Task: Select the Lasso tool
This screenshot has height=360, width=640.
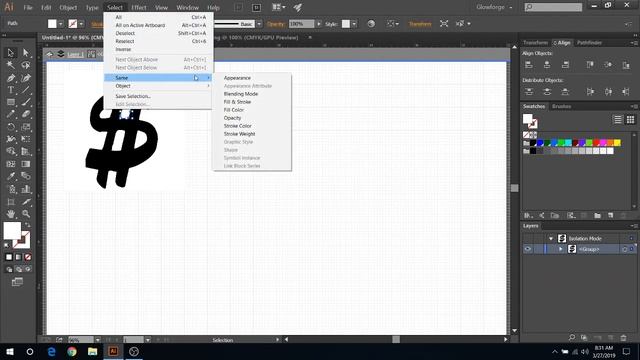Action: click(x=26, y=65)
